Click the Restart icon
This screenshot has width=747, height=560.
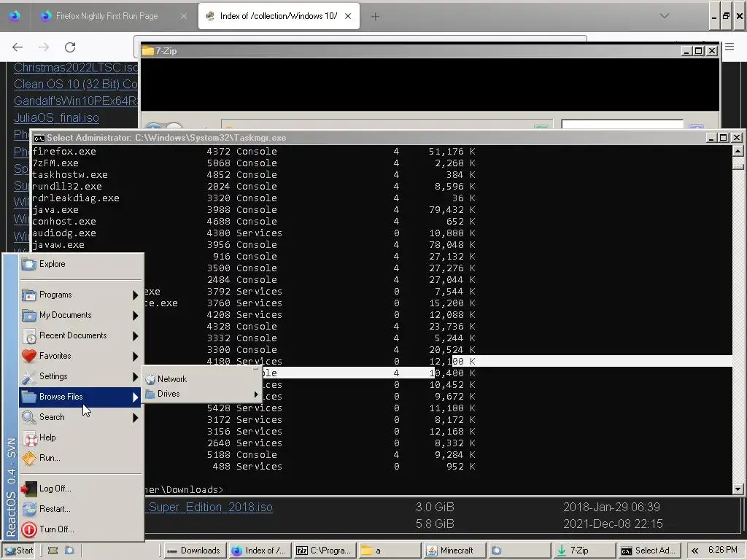click(29, 509)
